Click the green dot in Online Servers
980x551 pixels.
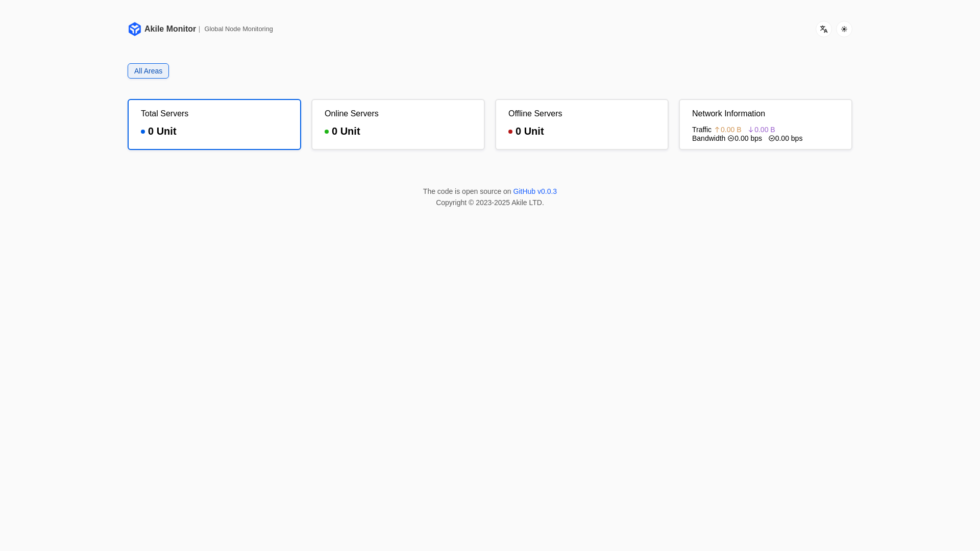[x=327, y=132]
